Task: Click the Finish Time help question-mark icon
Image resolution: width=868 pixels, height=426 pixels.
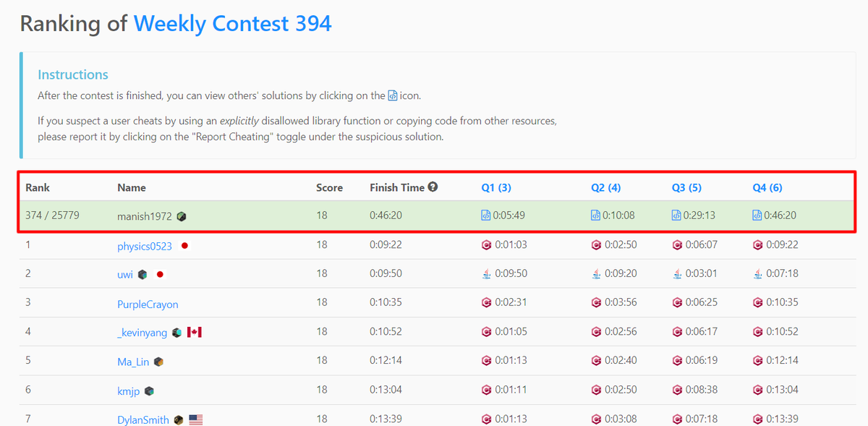Action: pos(433,187)
